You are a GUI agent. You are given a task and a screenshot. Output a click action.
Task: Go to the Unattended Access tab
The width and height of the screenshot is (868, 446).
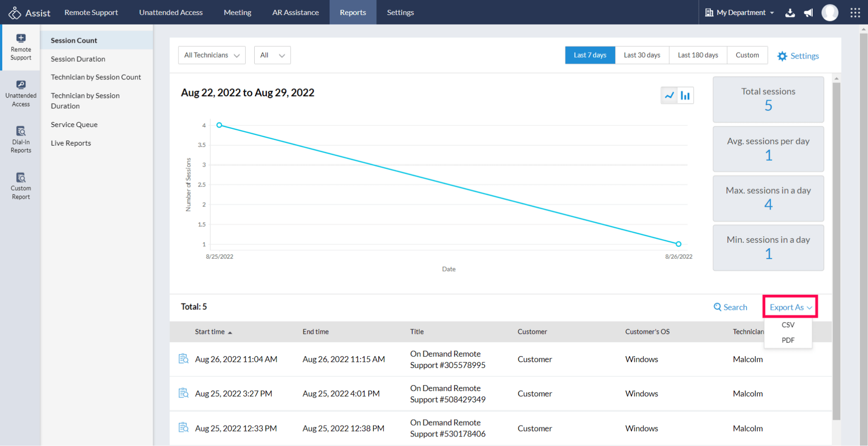tap(171, 13)
